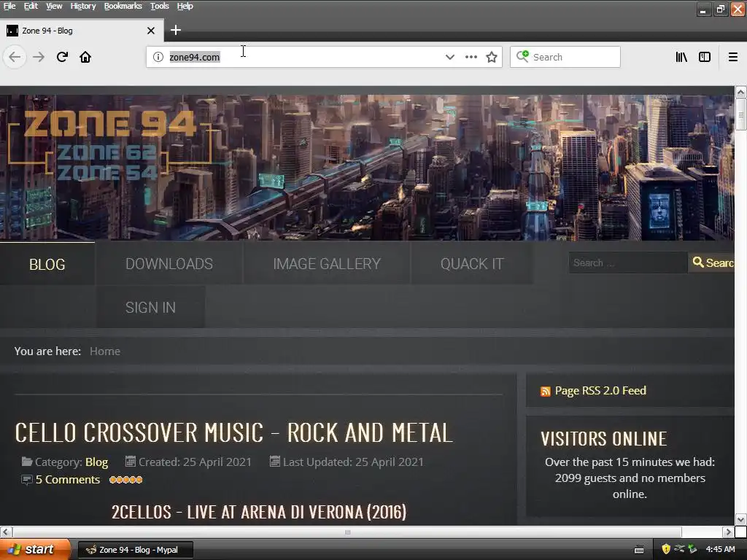The image size is (747, 560).
Task: Click the comments speech bubble icon
Action: [27, 480]
